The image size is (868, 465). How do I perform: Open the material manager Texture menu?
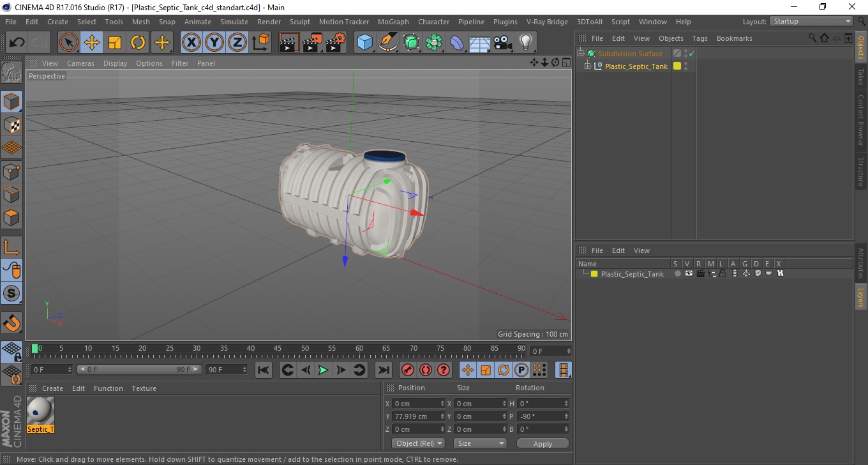tap(144, 388)
